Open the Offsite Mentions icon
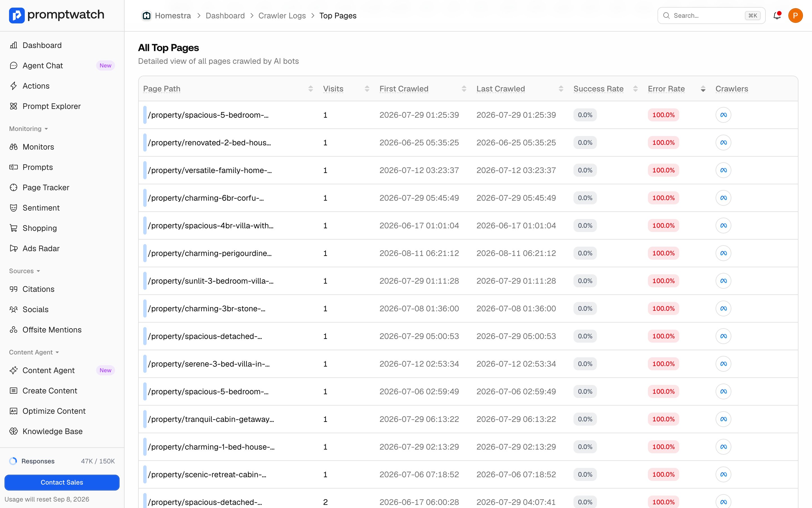Screen dimensions: 812x508 (x=14, y=330)
